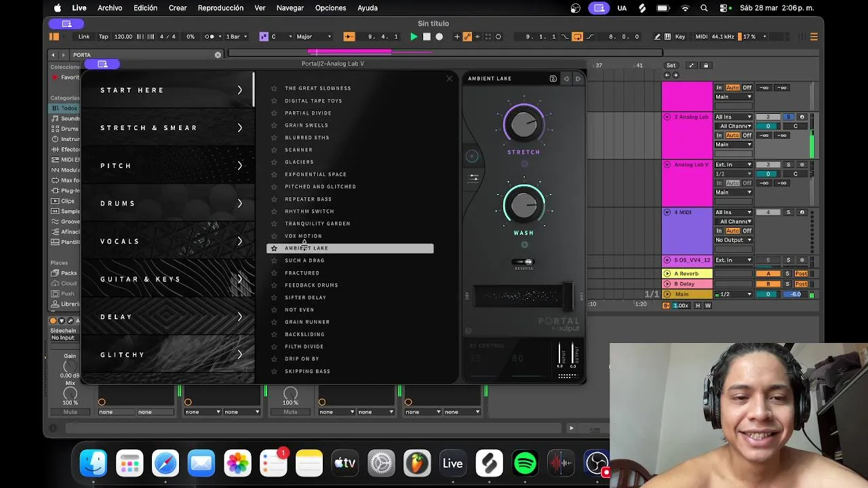868x488 pixels.
Task: Show the Computer MIDI Keyboard icon
Action: (x=668, y=37)
